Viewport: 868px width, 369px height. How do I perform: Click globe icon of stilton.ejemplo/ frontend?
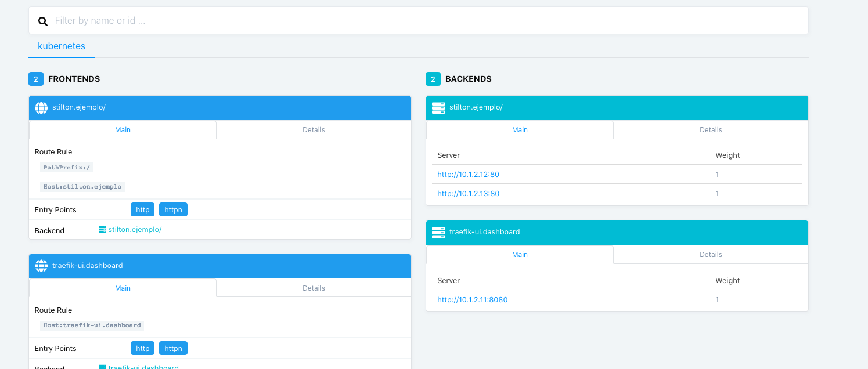pyautogui.click(x=41, y=107)
